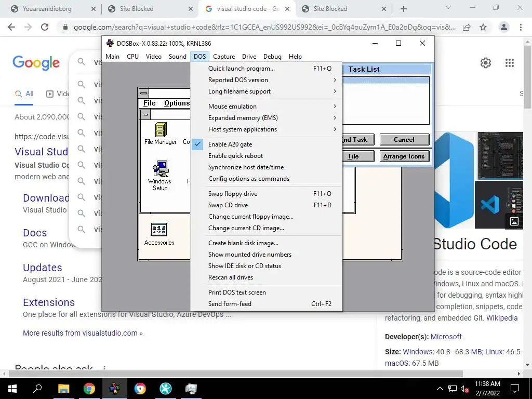Expand Reported DOS version submenu
This screenshot has width=532, height=399.
(267, 79)
